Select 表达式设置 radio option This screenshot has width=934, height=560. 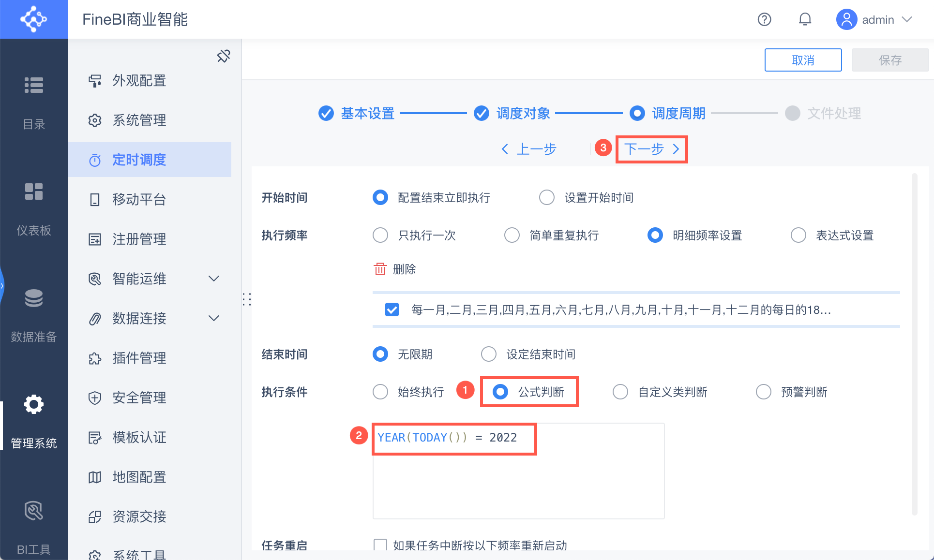pyautogui.click(x=798, y=236)
